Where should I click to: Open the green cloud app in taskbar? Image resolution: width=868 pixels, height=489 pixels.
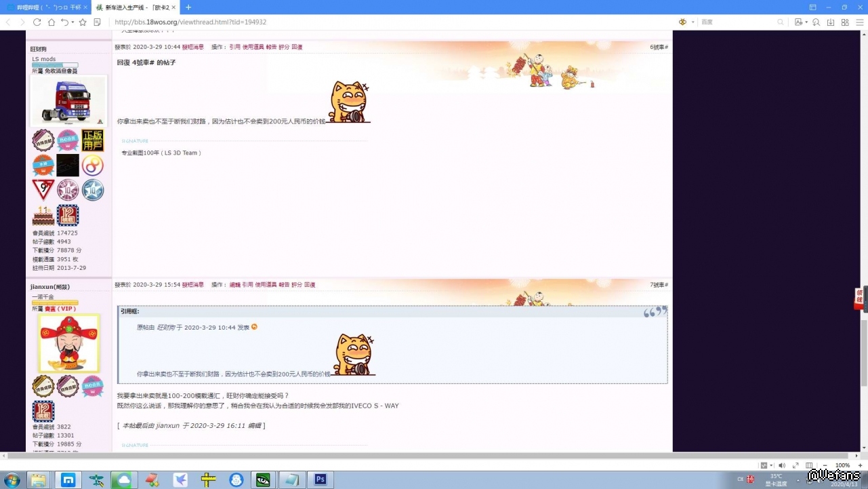coord(124,480)
